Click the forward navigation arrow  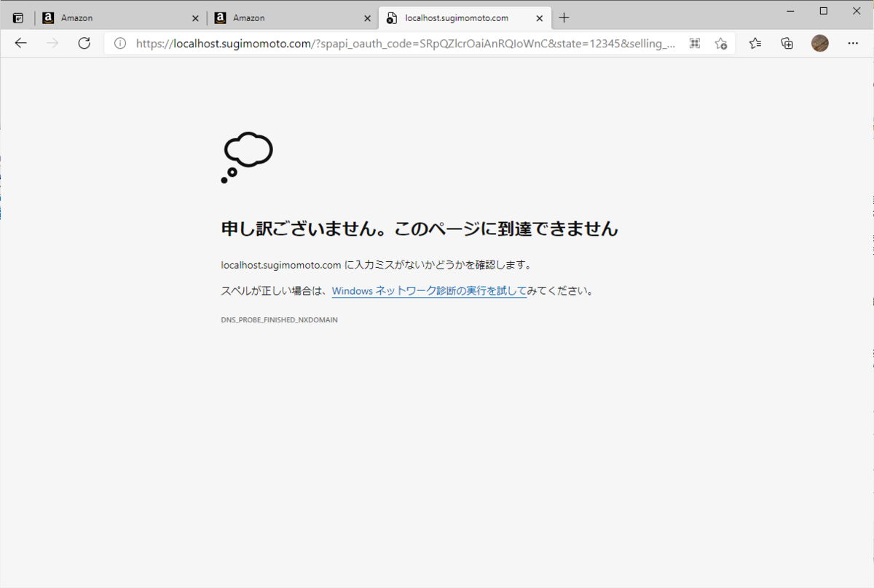point(52,43)
